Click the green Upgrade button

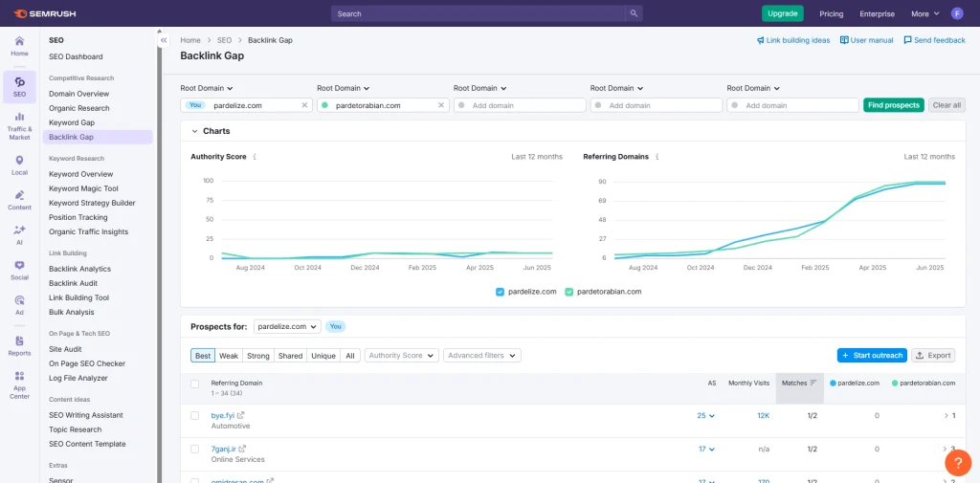point(783,13)
